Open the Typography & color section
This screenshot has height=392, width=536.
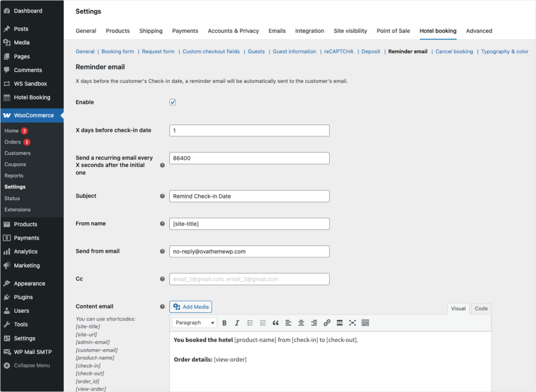pyautogui.click(x=504, y=52)
